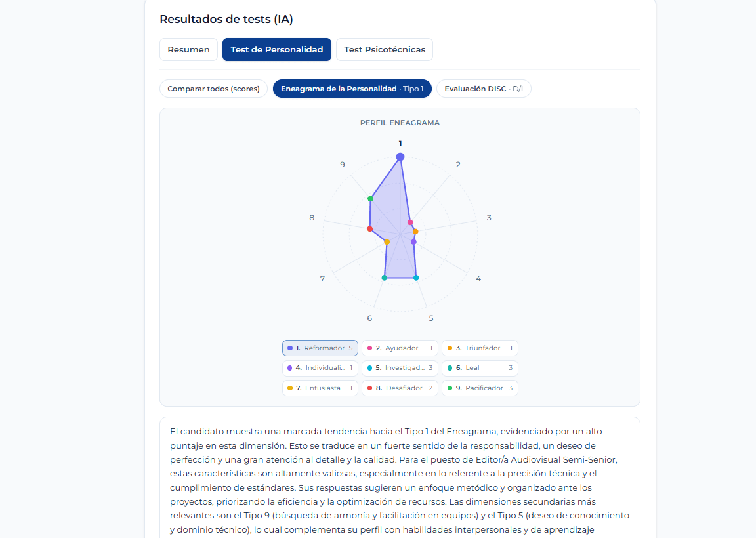The height and width of the screenshot is (538, 756).
Task: Select Eneagrama de la Personalidad pill
Action: (x=352, y=89)
